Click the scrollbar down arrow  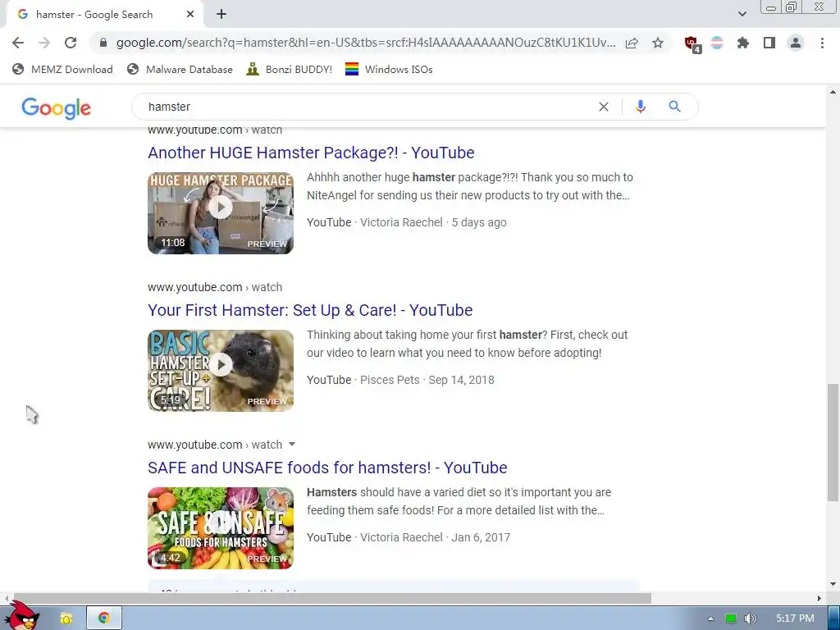tap(833, 584)
